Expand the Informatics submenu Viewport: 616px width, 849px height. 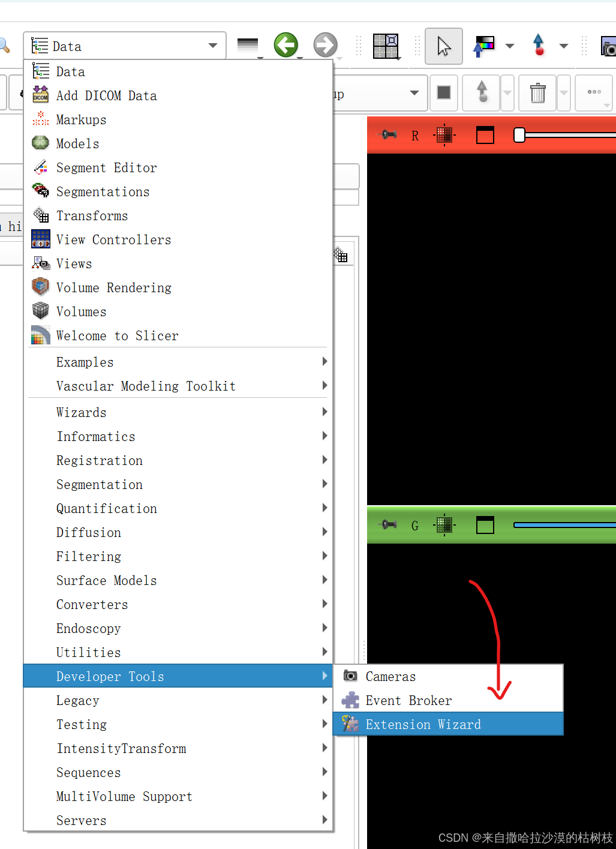(x=178, y=436)
